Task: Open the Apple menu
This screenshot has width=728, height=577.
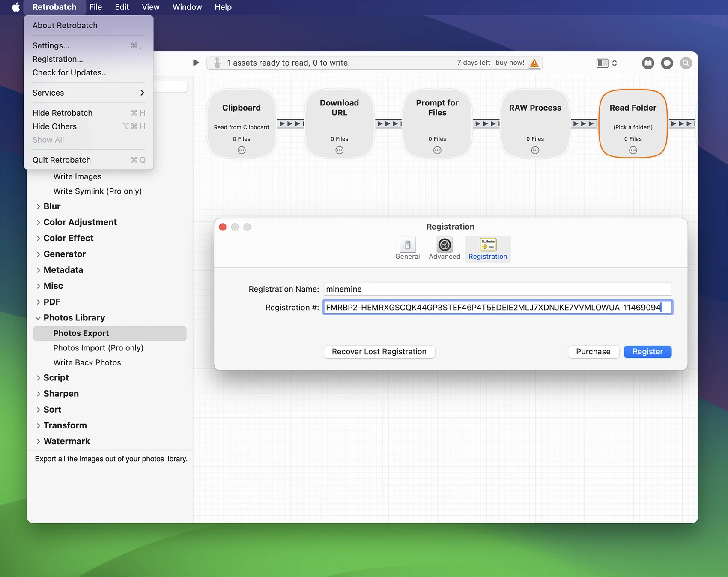Action: [x=16, y=7]
